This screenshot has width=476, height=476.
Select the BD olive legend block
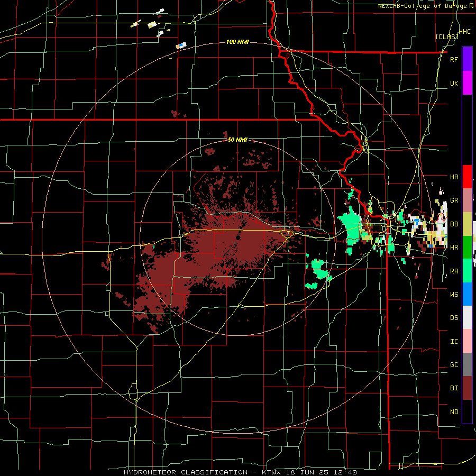[x=467, y=224]
